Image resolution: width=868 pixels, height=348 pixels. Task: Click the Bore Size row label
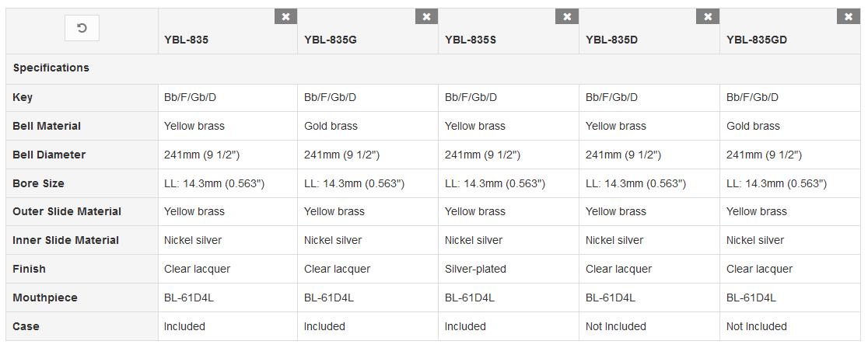click(38, 183)
